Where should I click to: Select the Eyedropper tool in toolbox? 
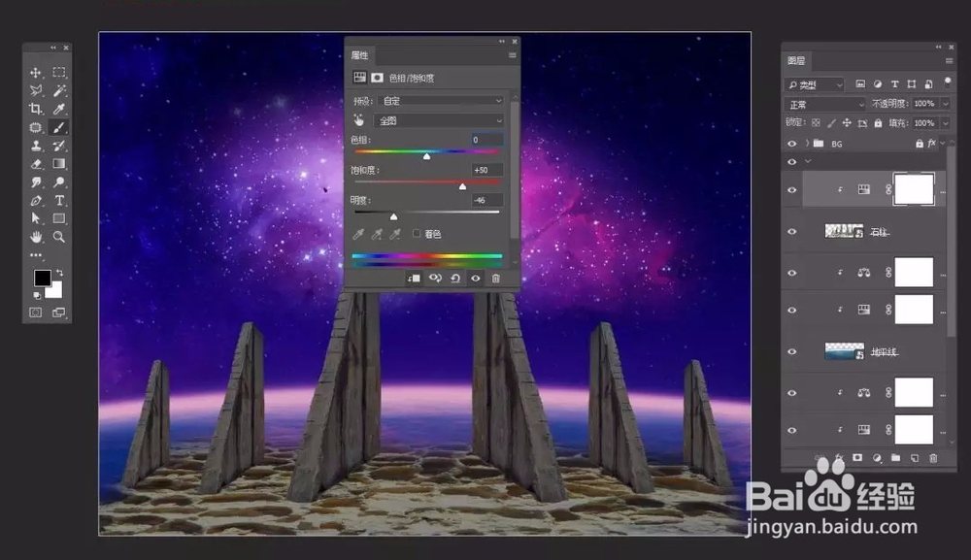59,109
